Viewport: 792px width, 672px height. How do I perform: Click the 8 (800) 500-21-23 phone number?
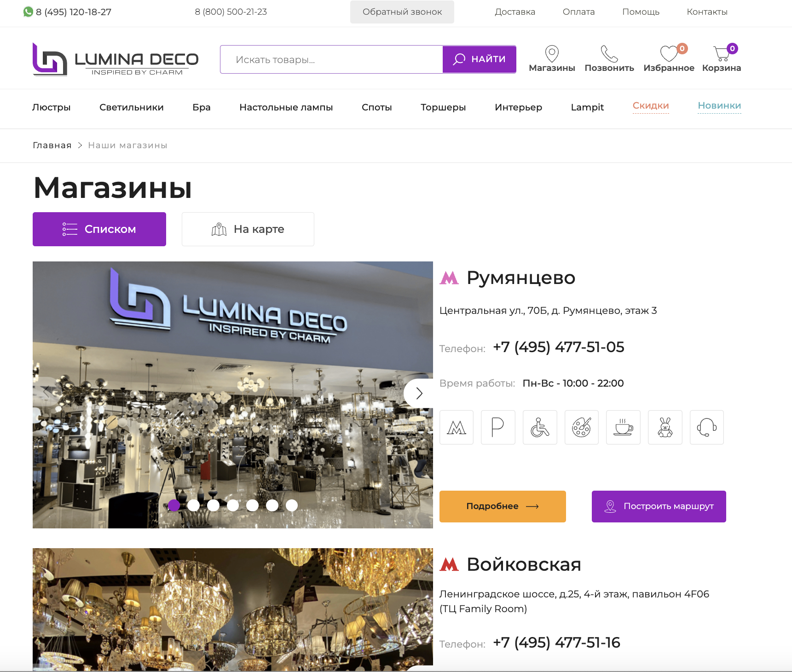(x=231, y=12)
